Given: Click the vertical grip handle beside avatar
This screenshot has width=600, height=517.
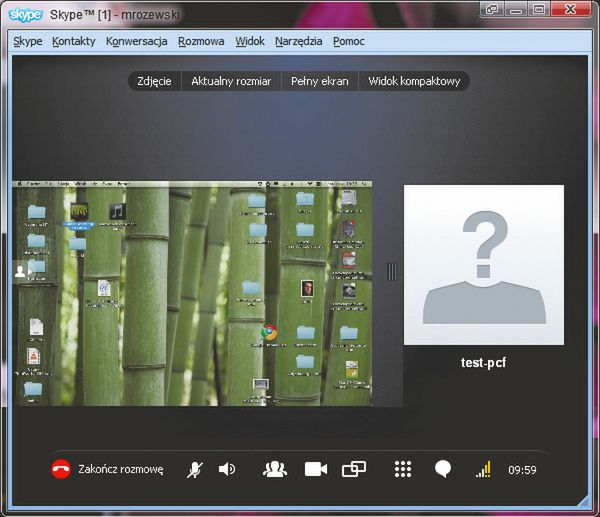Looking at the screenshot, I should pyautogui.click(x=392, y=272).
